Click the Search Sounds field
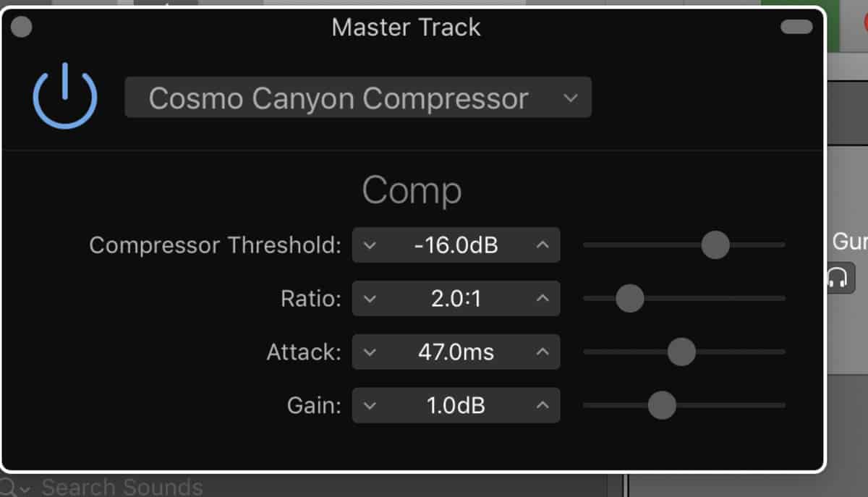The height and width of the screenshot is (497, 868). [x=122, y=486]
